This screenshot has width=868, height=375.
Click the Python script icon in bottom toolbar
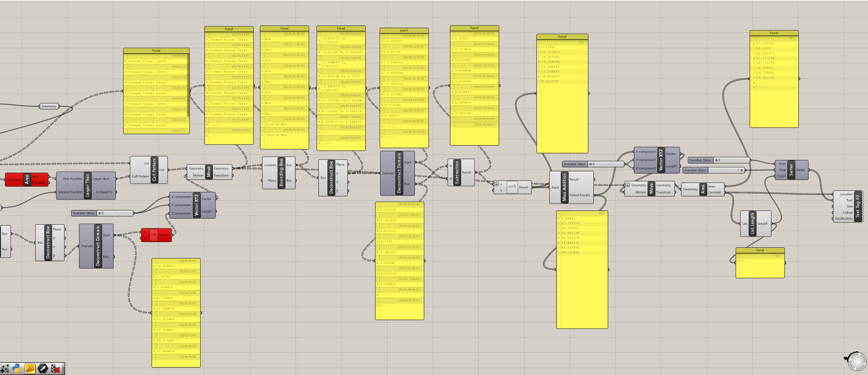pyautogui.click(x=17, y=369)
